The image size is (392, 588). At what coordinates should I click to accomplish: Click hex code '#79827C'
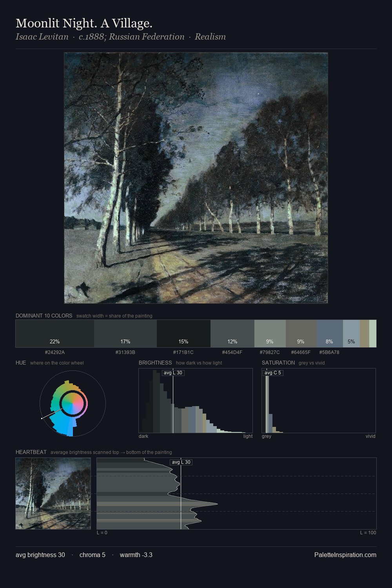tap(270, 352)
